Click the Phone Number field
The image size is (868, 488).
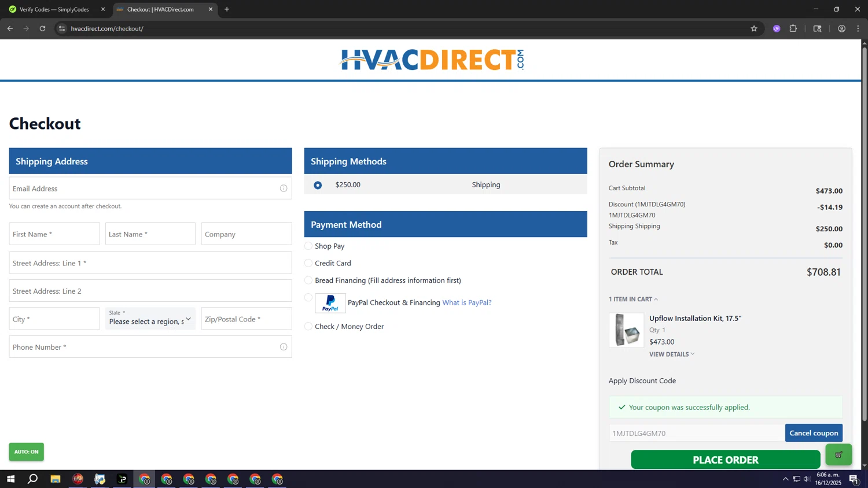coord(150,347)
